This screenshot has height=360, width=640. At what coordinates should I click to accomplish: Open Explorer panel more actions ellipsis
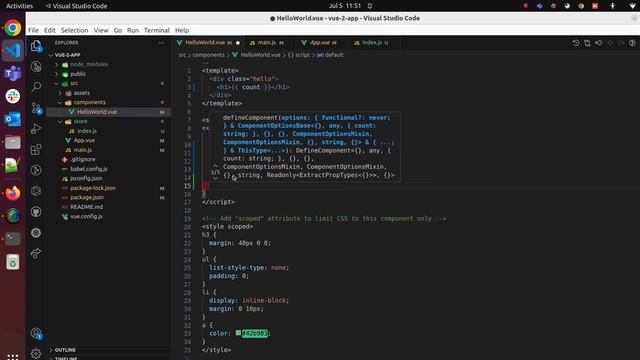(161, 42)
